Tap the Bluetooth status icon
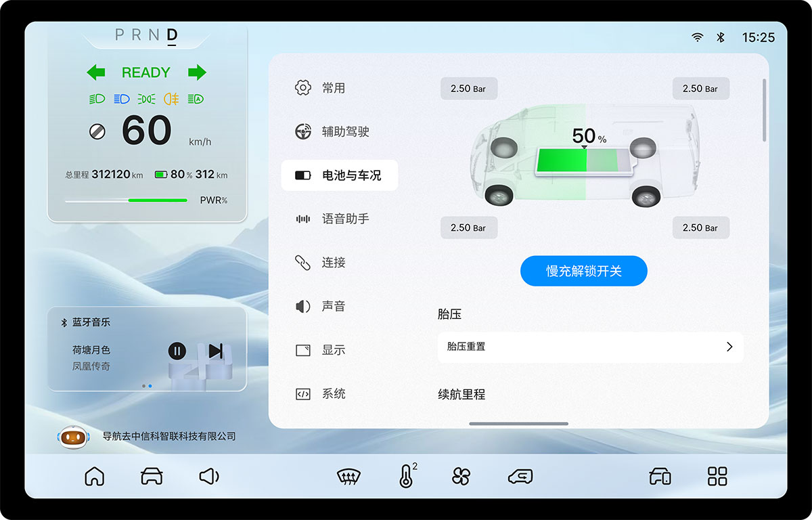The width and height of the screenshot is (812, 520). tap(720, 37)
